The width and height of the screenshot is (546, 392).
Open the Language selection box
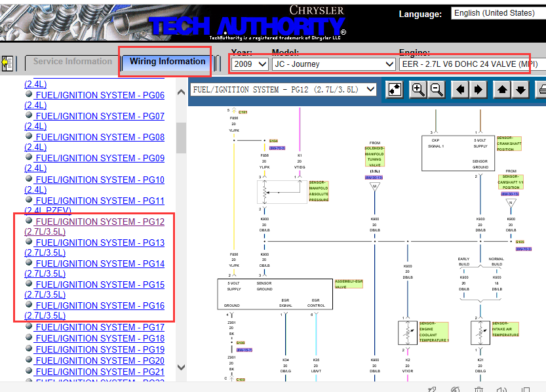[498, 13]
